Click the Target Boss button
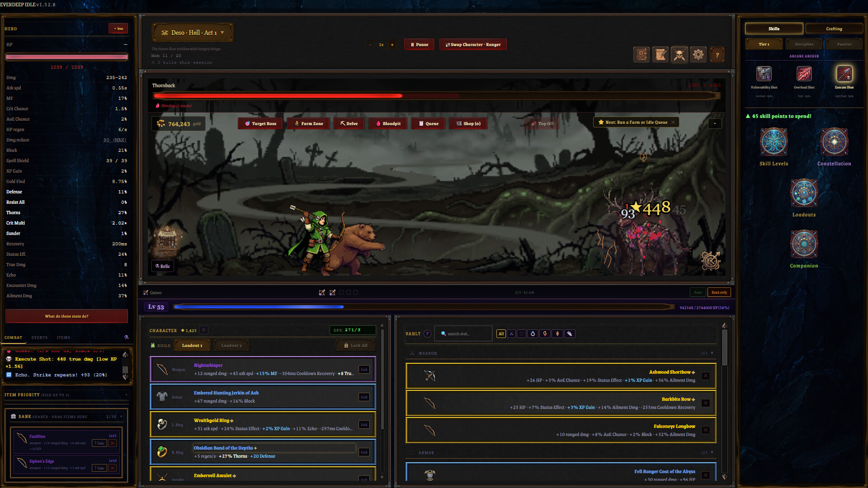The image size is (868, 488). (x=260, y=123)
